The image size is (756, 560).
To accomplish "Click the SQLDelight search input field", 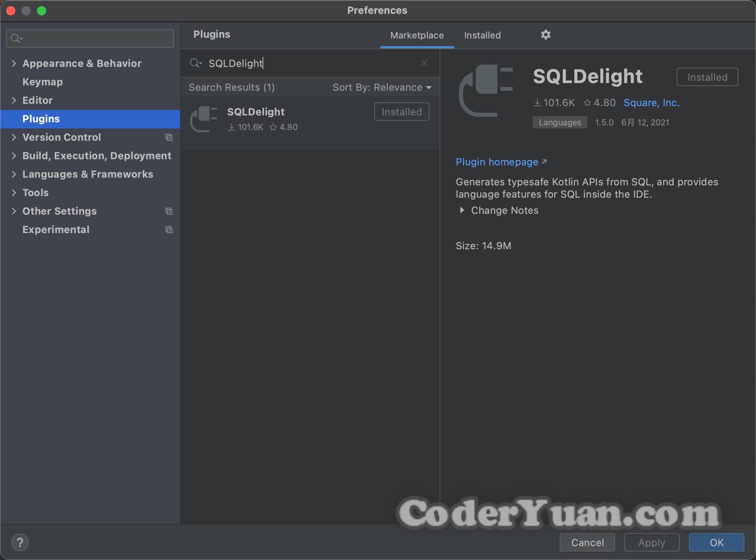I will [x=309, y=63].
